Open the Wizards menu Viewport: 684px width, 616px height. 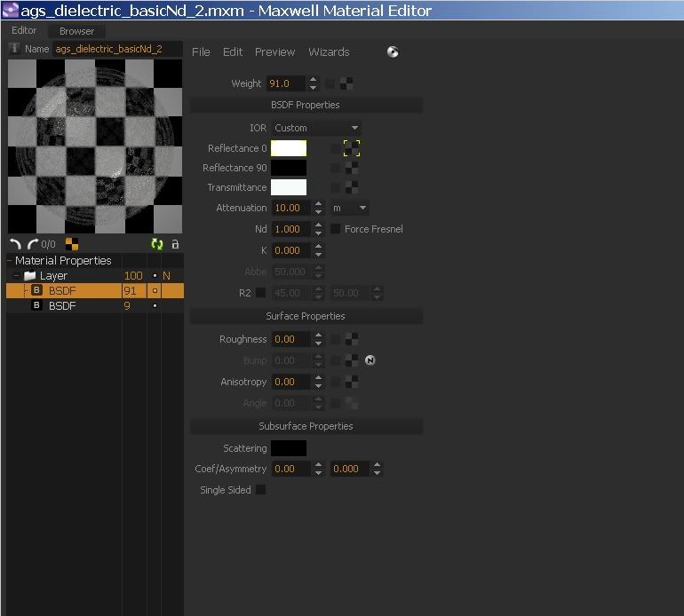coord(329,52)
